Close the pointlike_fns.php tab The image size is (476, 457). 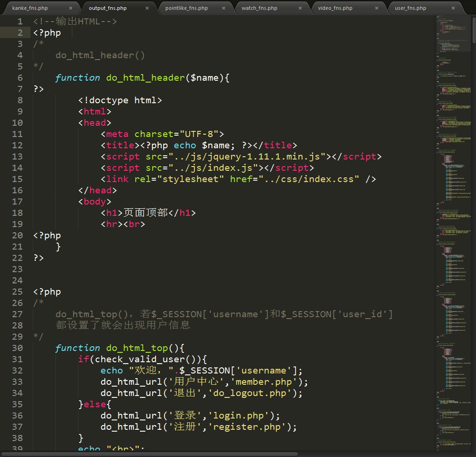[224, 8]
